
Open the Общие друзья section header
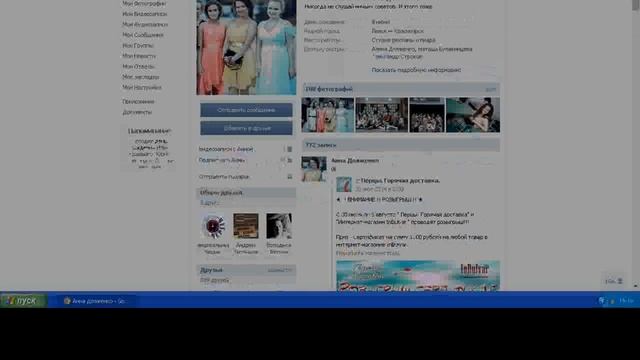tap(246, 193)
